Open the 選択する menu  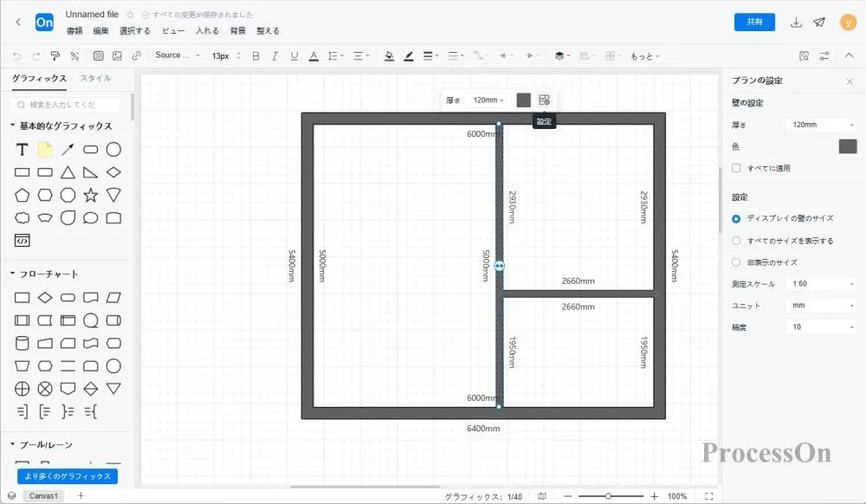[x=135, y=31]
